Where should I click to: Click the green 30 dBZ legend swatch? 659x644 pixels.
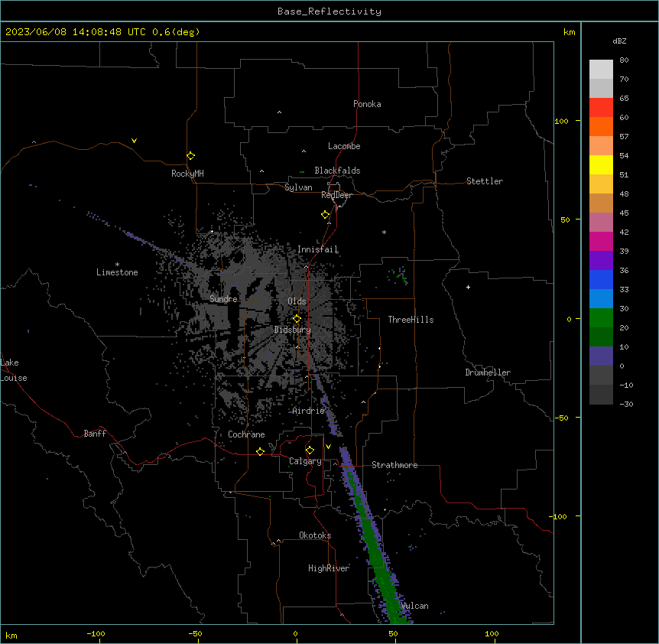[601, 318]
